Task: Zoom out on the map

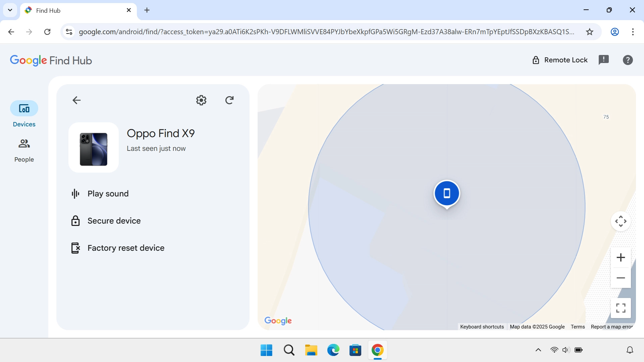Action: pos(621,278)
